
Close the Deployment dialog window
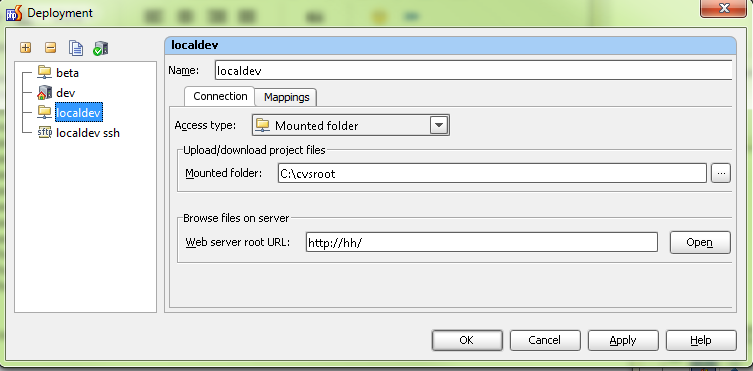(723, 8)
